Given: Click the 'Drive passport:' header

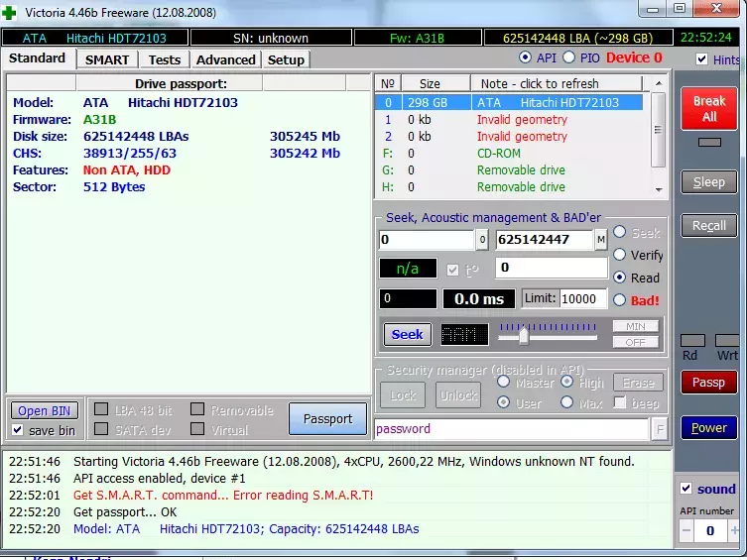Looking at the screenshot, I should coord(181,83).
